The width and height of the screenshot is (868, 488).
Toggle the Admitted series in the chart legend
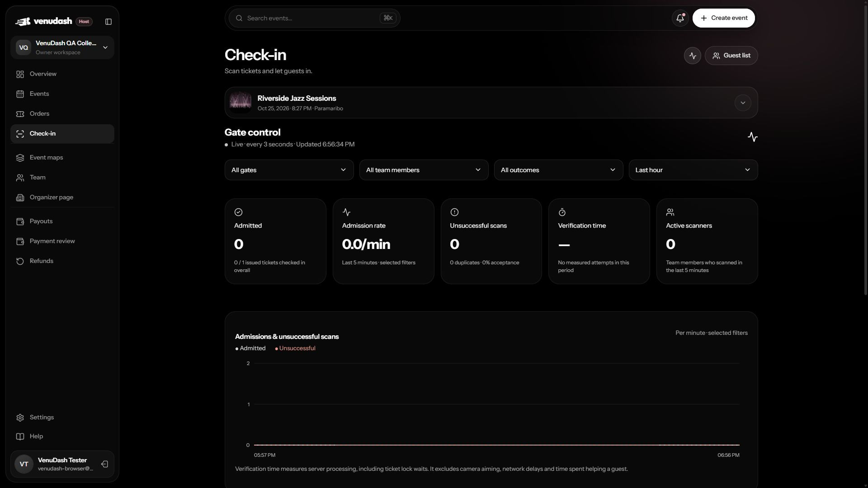(x=250, y=348)
